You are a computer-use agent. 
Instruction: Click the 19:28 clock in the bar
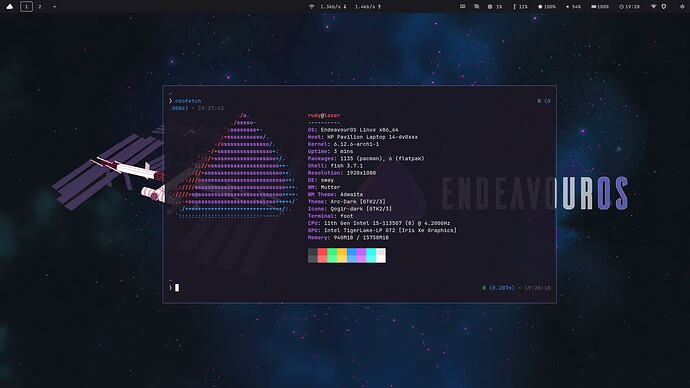tap(629, 7)
